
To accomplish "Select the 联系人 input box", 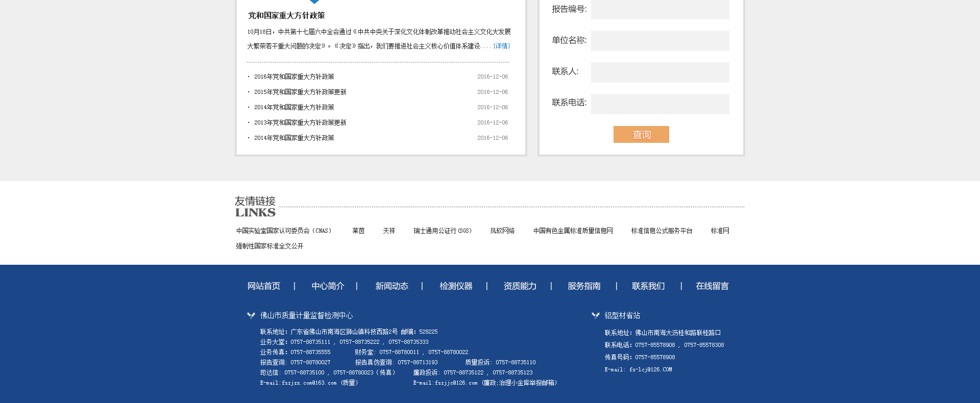I will [x=660, y=72].
